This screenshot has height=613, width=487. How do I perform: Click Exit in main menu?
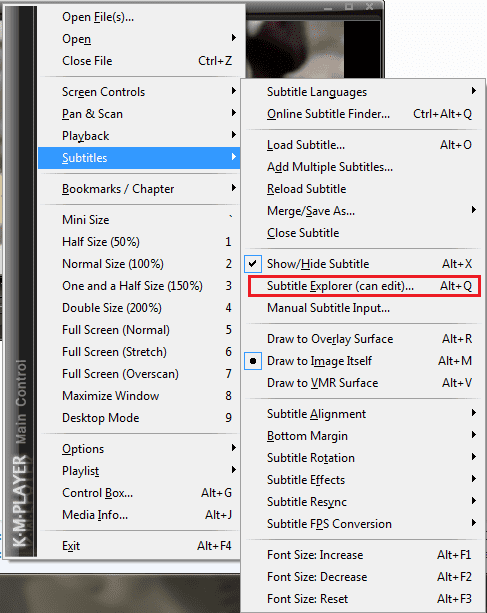(139, 546)
